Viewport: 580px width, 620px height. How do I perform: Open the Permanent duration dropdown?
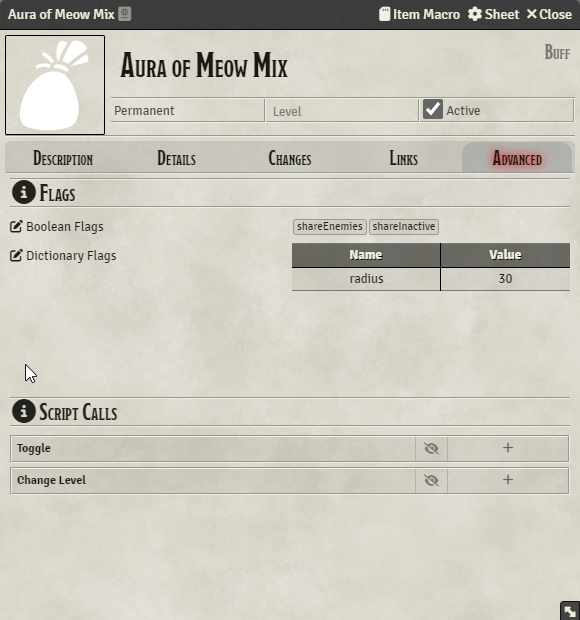click(188, 110)
